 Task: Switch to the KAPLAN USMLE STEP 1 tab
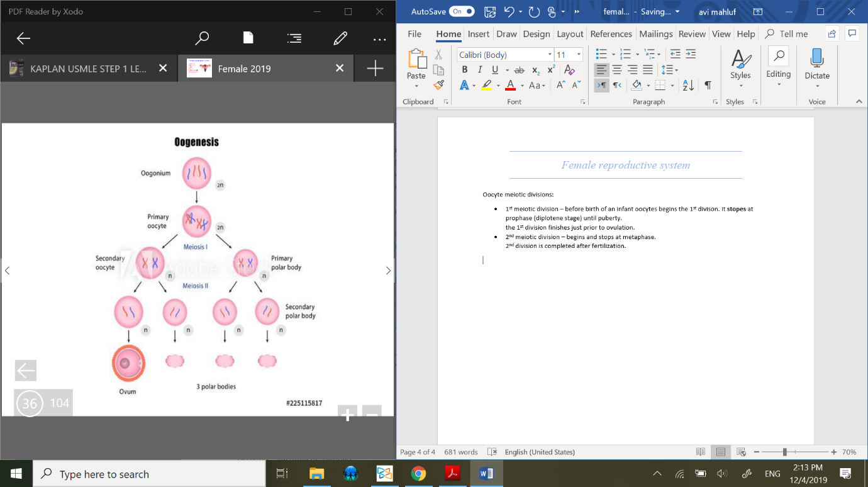click(x=88, y=69)
